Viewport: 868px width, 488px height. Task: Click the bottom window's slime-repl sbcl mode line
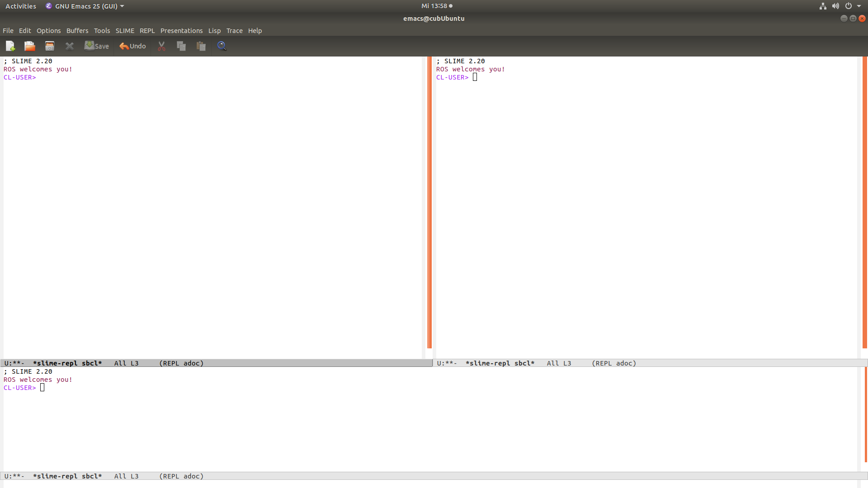(67, 476)
